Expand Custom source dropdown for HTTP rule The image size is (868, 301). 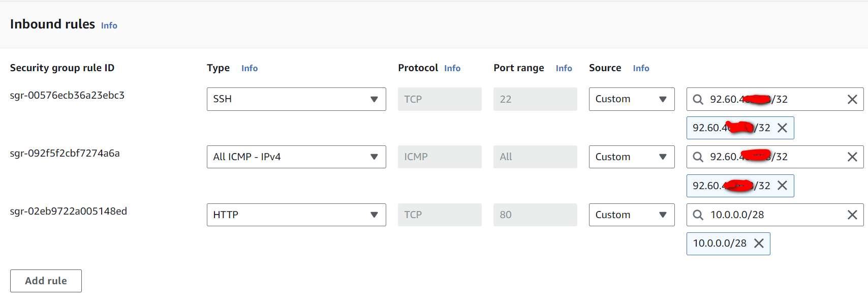point(631,215)
